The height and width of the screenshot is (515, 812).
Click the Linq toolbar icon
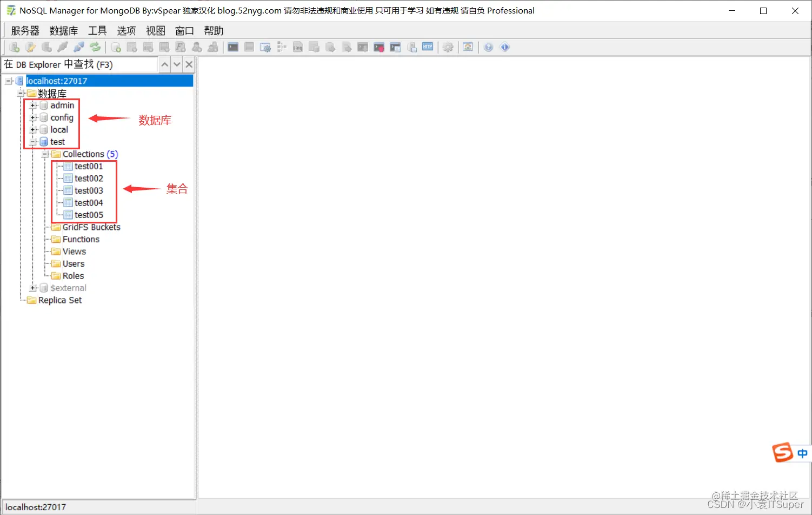(298, 47)
